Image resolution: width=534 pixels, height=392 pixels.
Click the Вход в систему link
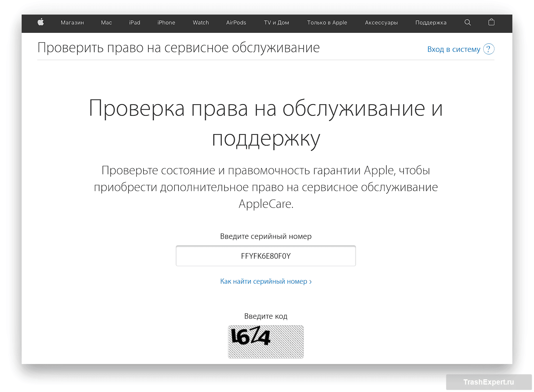pos(454,49)
